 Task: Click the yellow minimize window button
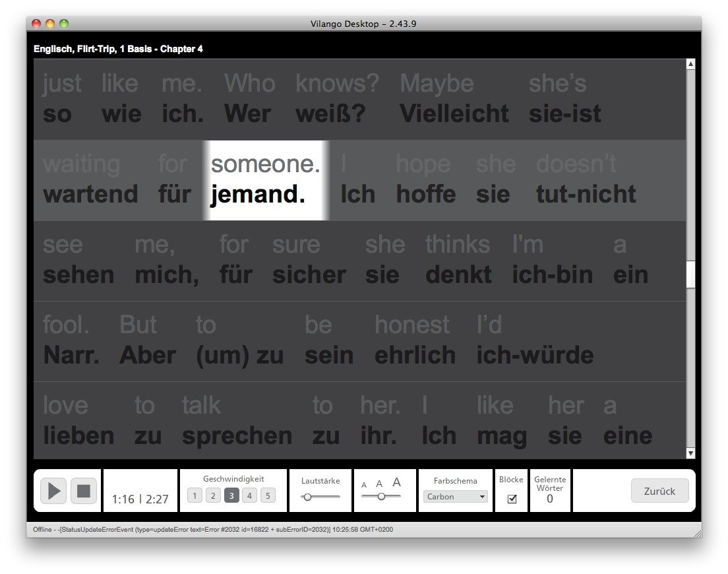50,24
